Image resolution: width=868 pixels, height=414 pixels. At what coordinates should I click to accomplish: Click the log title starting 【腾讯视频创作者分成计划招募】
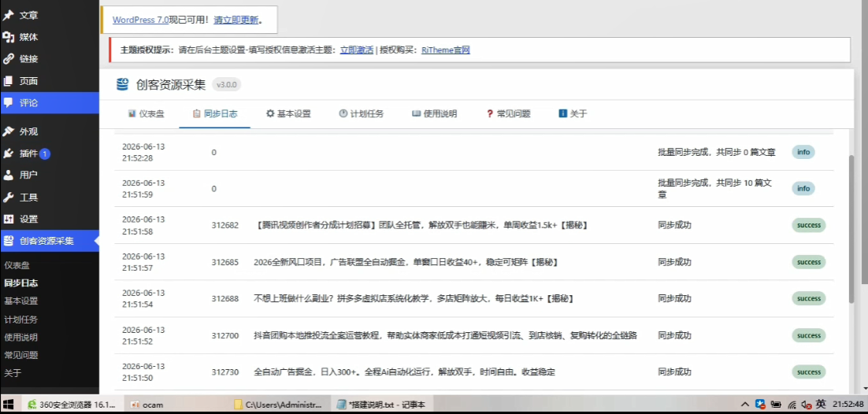click(421, 225)
